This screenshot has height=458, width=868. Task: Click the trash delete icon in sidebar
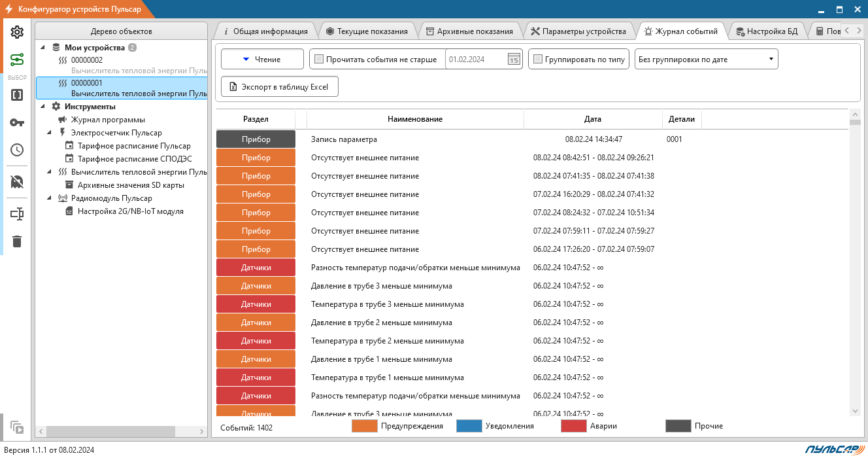tap(17, 241)
